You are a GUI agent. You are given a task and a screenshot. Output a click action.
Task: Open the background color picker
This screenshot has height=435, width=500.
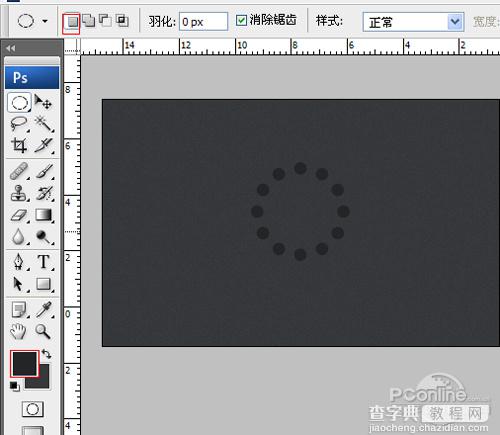pyautogui.click(x=44, y=380)
